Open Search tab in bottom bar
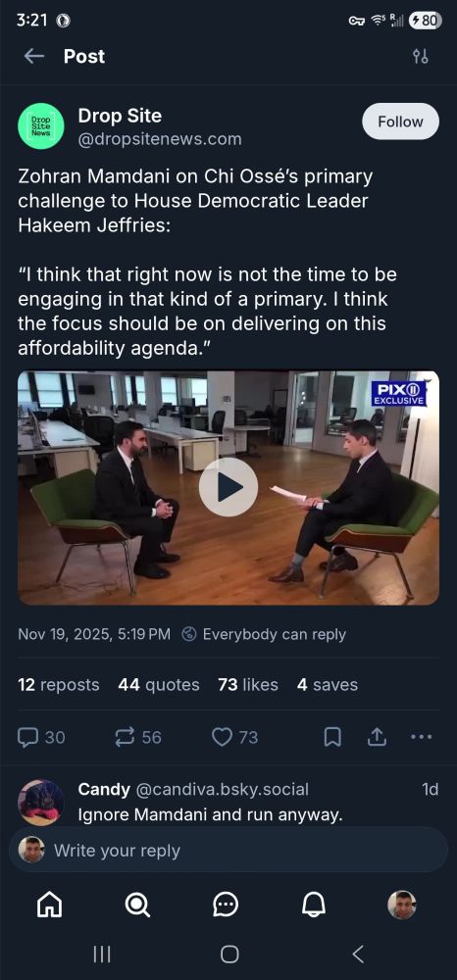The height and width of the screenshot is (980, 457). click(137, 905)
